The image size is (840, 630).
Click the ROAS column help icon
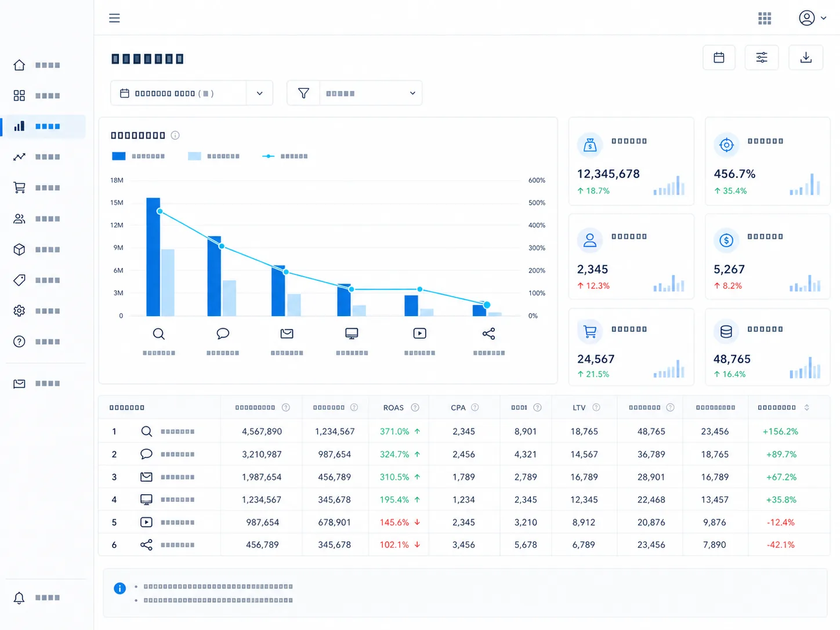(x=415, y=408)
